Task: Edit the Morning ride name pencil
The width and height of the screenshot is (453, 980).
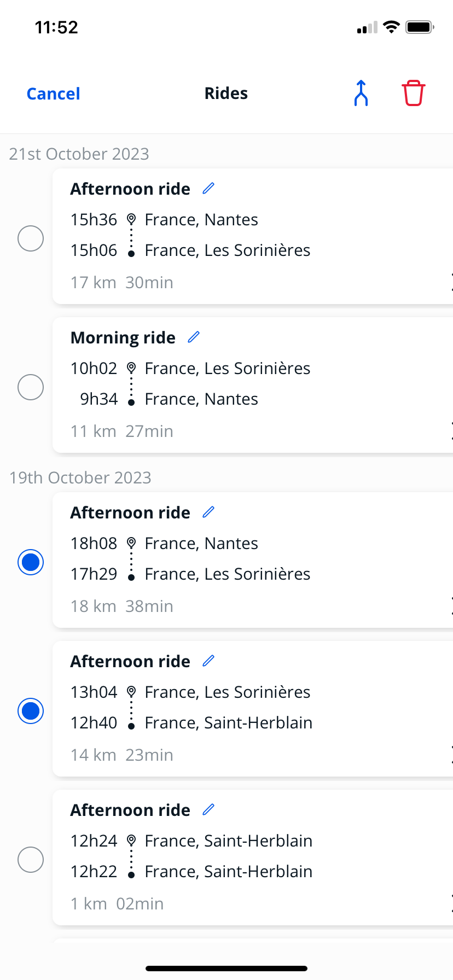Action: pos(194,337)
